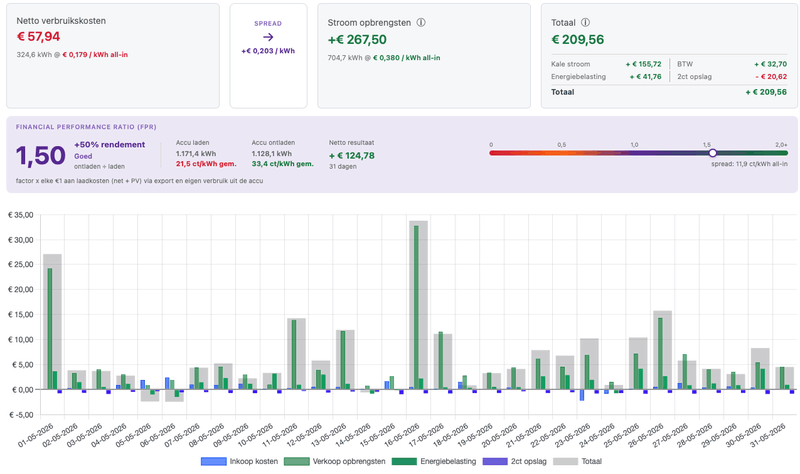Image resolution: width=800 pixels, height=474 pixels.
Task: Click 324,6 kWh @ € 0,179 line
Action: point(72,55)
